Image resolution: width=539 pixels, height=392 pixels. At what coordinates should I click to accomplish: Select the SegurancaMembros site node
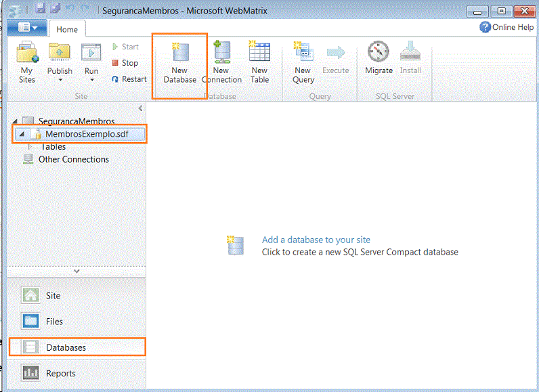(x=77, y=121)
